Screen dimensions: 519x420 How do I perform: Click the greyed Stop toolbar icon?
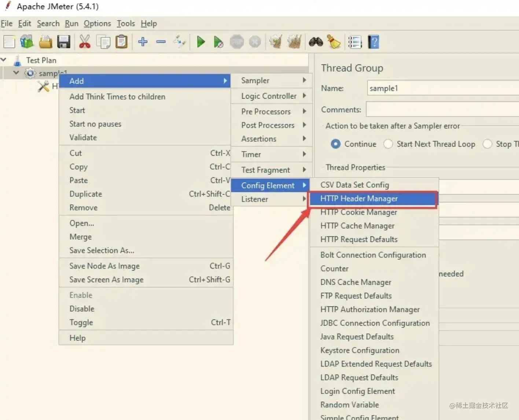237,42
